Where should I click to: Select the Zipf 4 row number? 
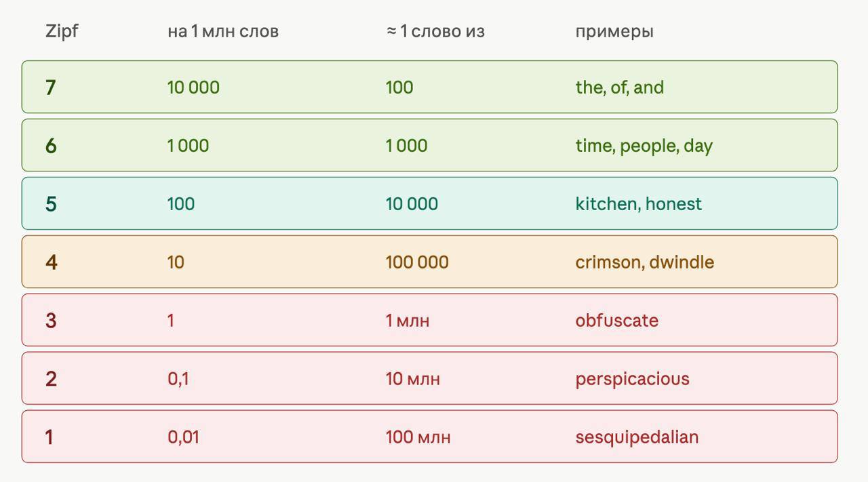(x=51, y=262)
